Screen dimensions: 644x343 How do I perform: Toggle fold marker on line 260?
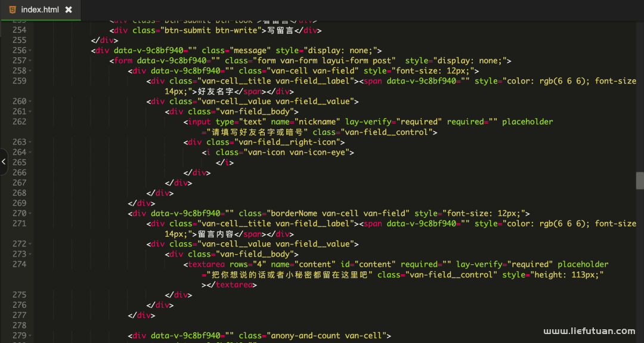click(x=30, y=101)
